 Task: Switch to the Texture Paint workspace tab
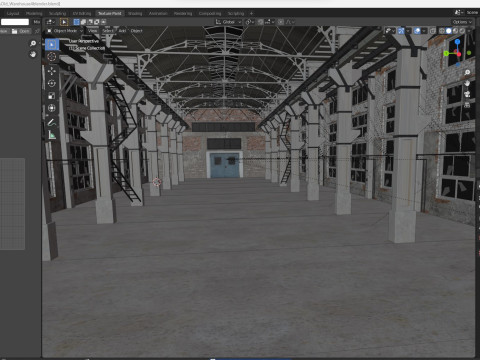pyautogui.click(x=110, y=13)
